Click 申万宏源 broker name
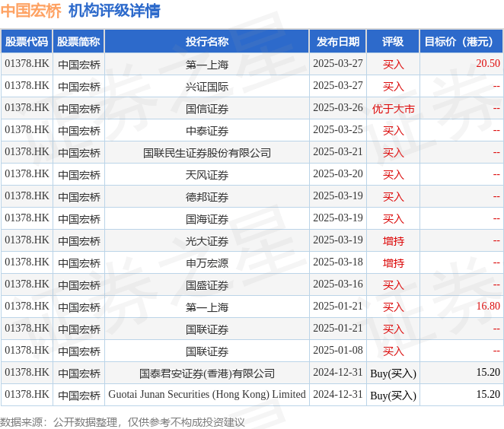The image size is (504, 429). (x=207, y=263)
